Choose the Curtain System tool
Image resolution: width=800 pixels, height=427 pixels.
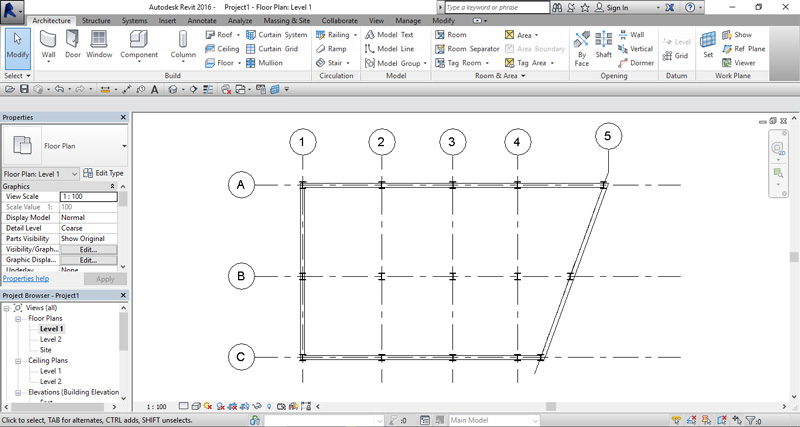tap(277, 35)
